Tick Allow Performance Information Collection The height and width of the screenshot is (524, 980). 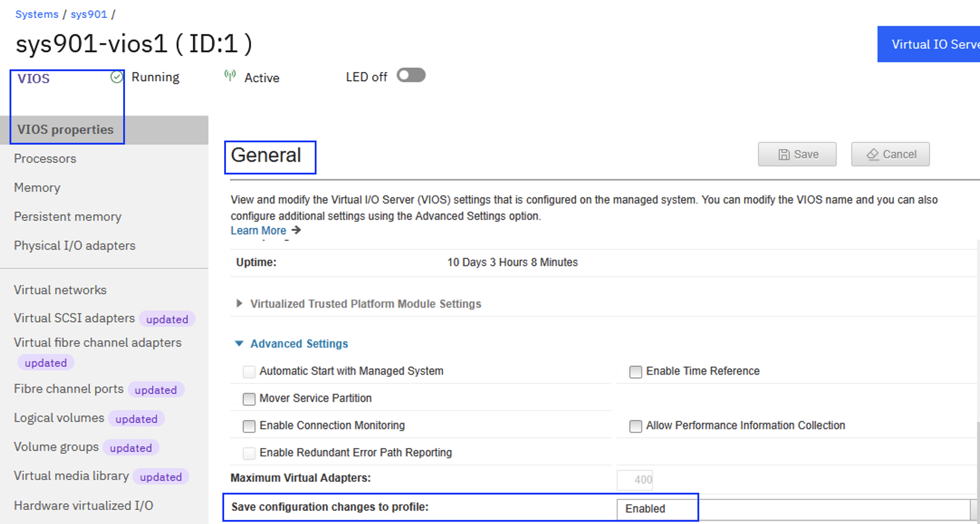point(635,426)
